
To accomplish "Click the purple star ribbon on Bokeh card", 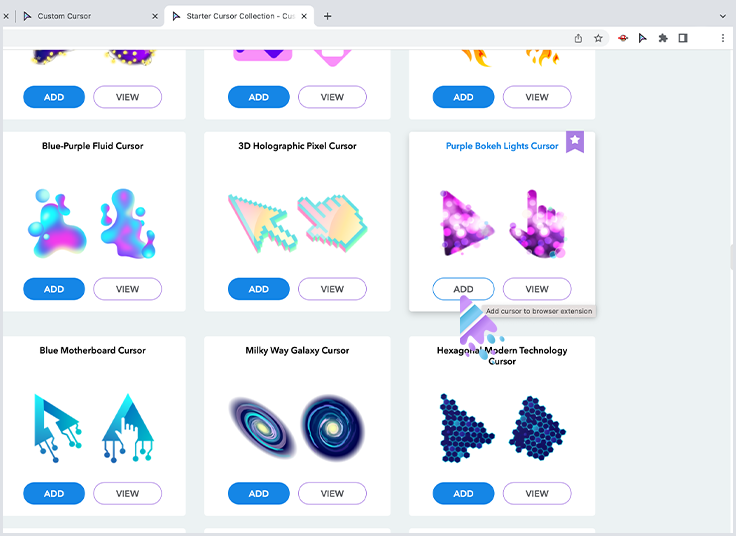I will 575,141.
